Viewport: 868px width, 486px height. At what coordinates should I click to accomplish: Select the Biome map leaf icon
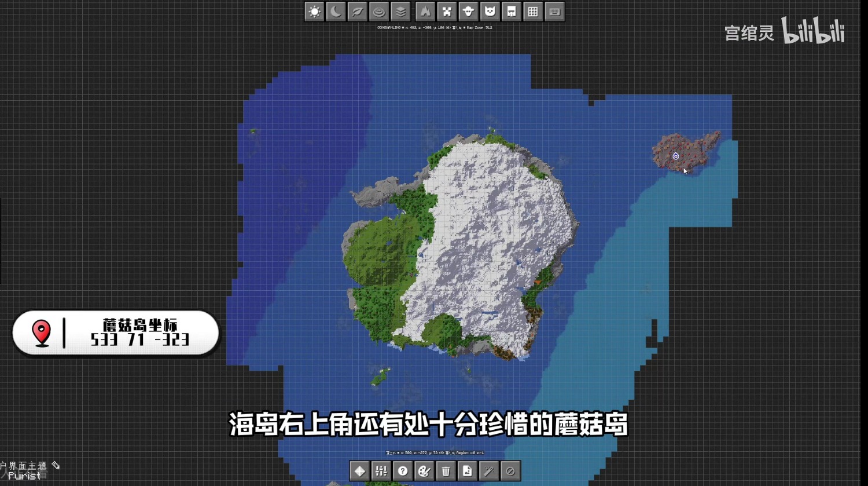pyautogui.click(x=358, y=12)
